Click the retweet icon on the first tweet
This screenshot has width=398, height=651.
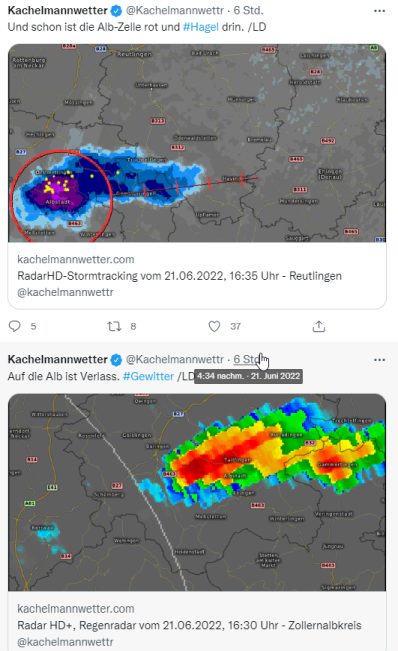click(114, 326)
